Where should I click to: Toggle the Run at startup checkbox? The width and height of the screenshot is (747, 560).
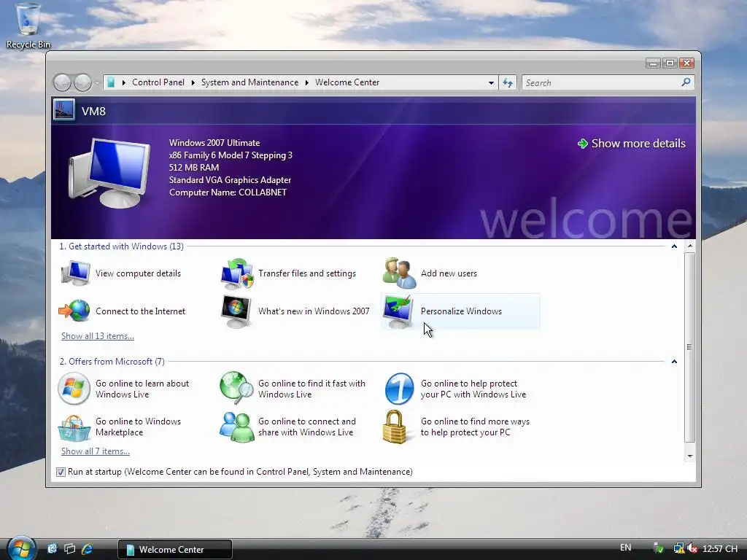tap(61, 472)
